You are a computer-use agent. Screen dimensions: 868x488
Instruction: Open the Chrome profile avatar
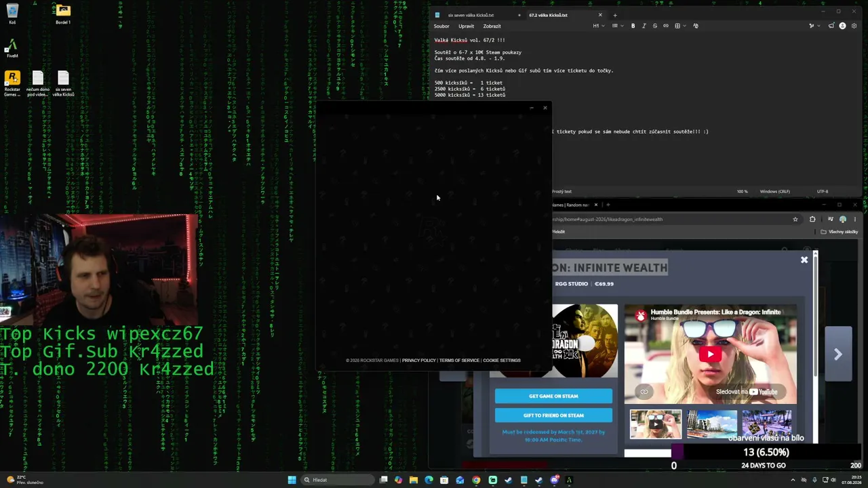pyautogui.click(x=843, y=220)
